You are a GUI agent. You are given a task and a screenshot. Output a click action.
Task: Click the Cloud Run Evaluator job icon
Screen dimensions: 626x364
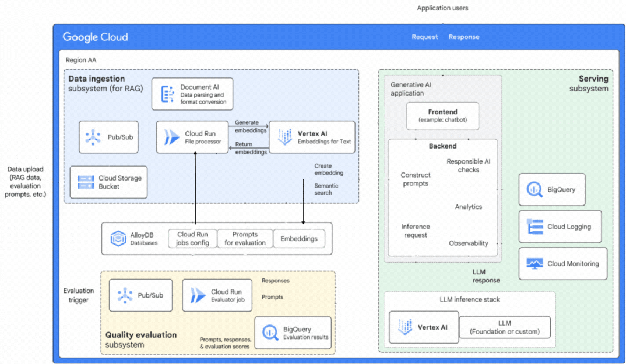point(198,295)
